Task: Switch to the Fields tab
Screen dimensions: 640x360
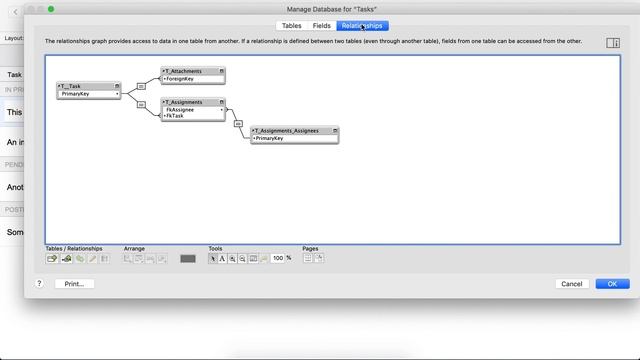Action: (322, 26)
